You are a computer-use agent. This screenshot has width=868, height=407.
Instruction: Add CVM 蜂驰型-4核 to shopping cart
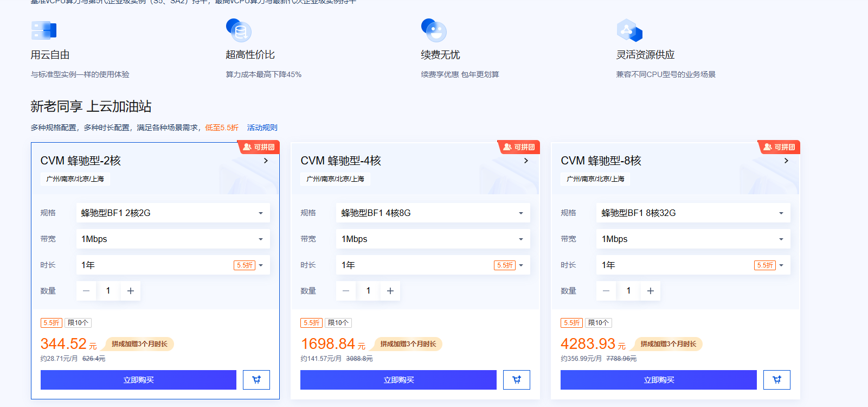point(517,380)
